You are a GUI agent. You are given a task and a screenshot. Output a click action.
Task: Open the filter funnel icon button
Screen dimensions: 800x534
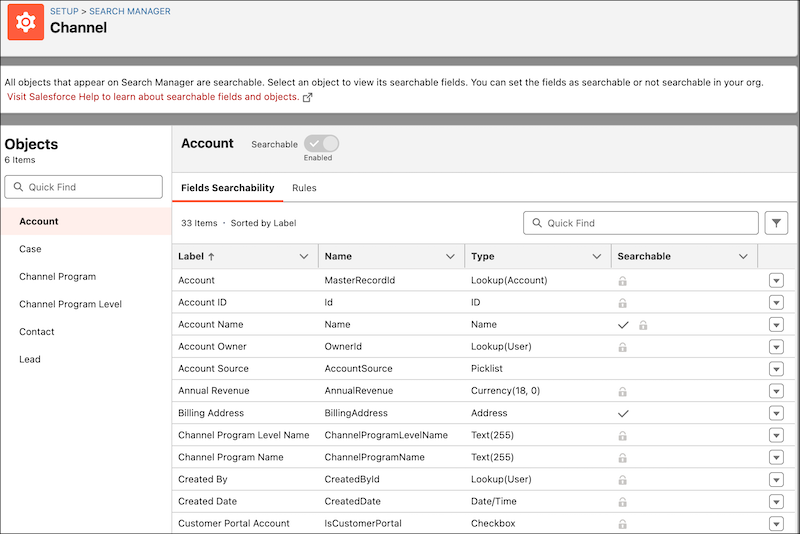[776, 223]
